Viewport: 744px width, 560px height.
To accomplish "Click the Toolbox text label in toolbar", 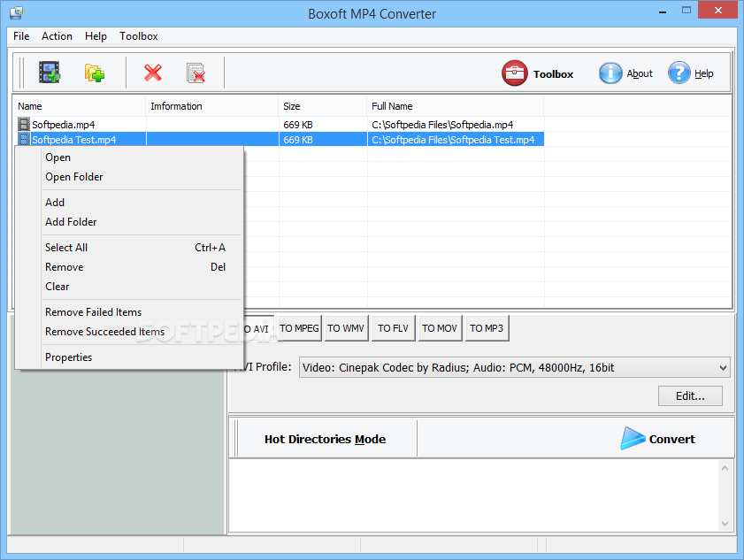I will (553, 74).
